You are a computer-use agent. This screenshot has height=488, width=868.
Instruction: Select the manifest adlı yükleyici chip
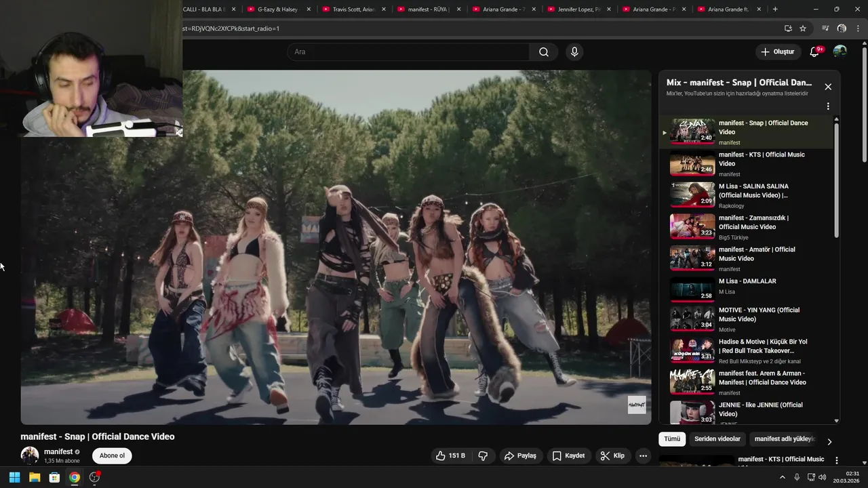pyautogui.click(x=785, y=439)
